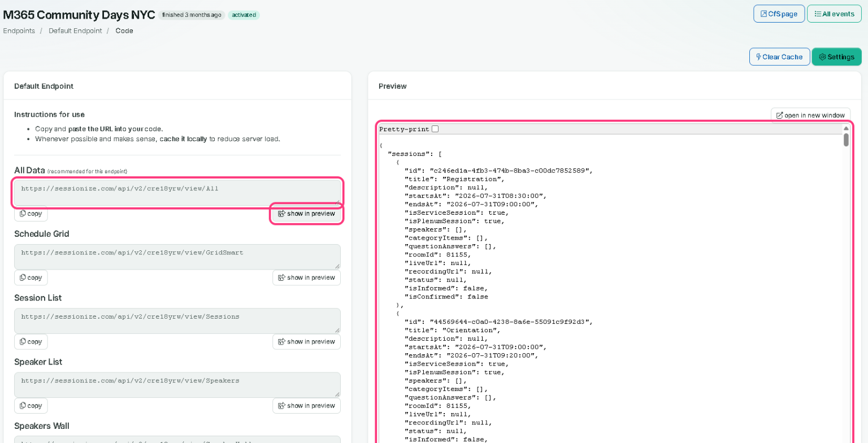The image size is (868, 443).
Task: Click the 'Default Endpoint' panel heading
Action: pyautogui.click(x=44, y=86)
